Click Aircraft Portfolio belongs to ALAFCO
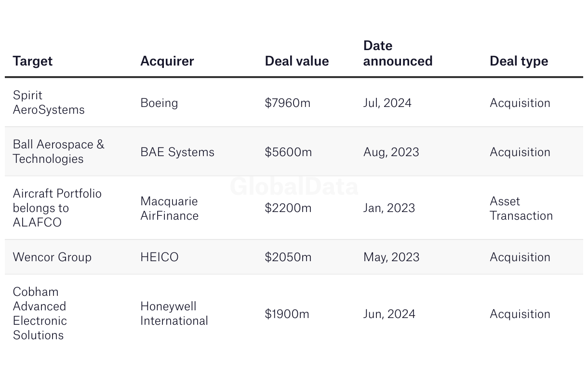 [57, 208]
